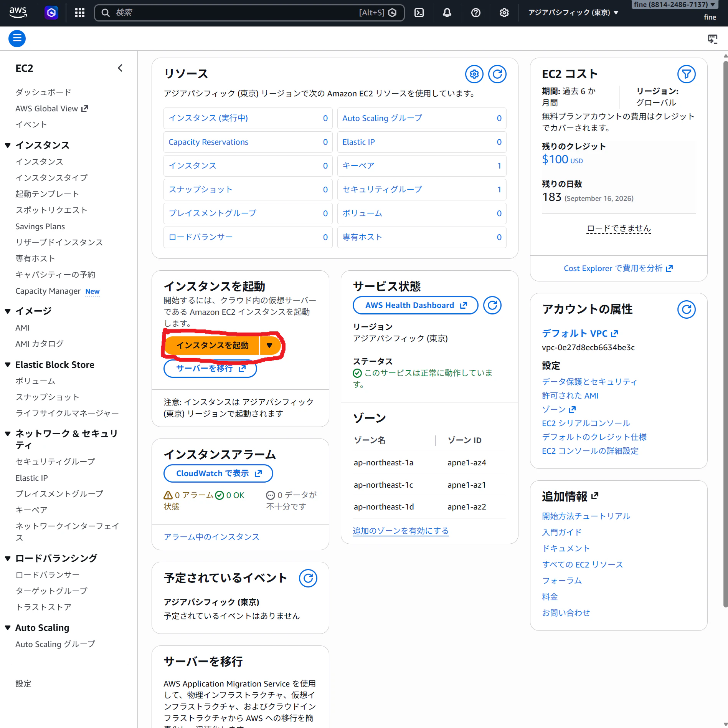
Task: Refresh the アカウントの属性 panel
Action: point(687,309)
